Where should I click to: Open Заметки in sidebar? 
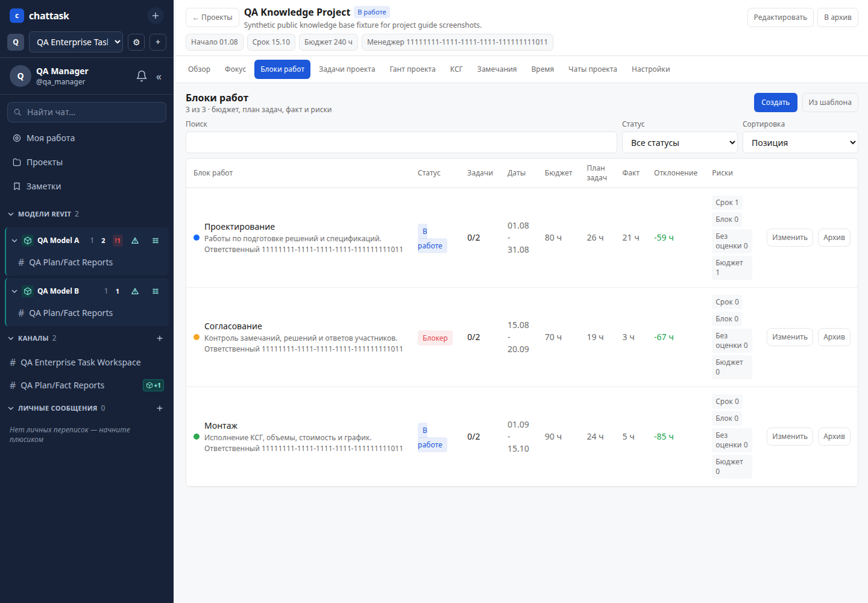click(87, 186)
